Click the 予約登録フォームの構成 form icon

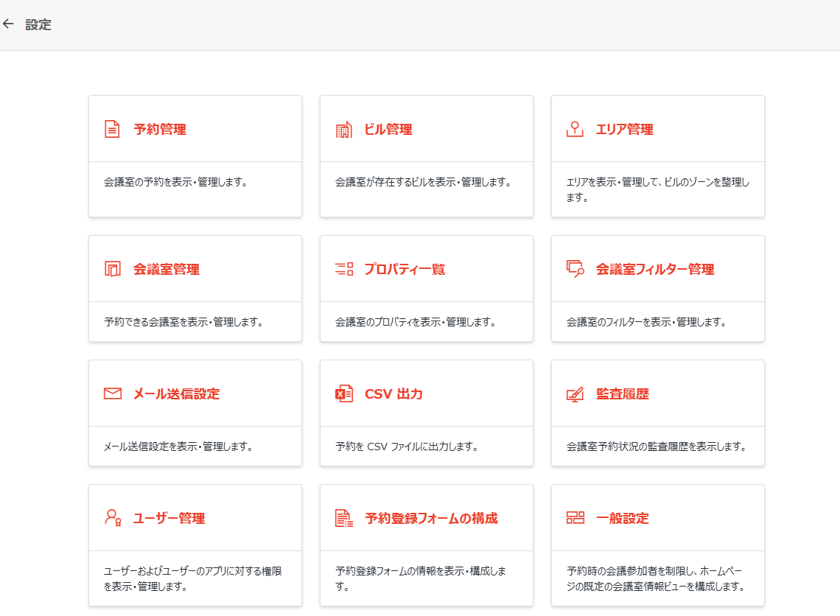tap(344, 518)
